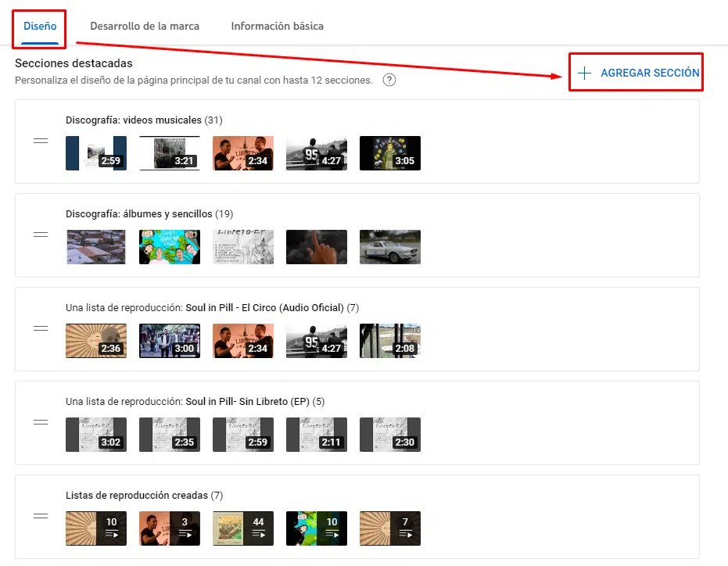This screenshot has height=566, width=728.
Task: Select the 3:05 video in videos musicales
Action: tap(389, 152)
